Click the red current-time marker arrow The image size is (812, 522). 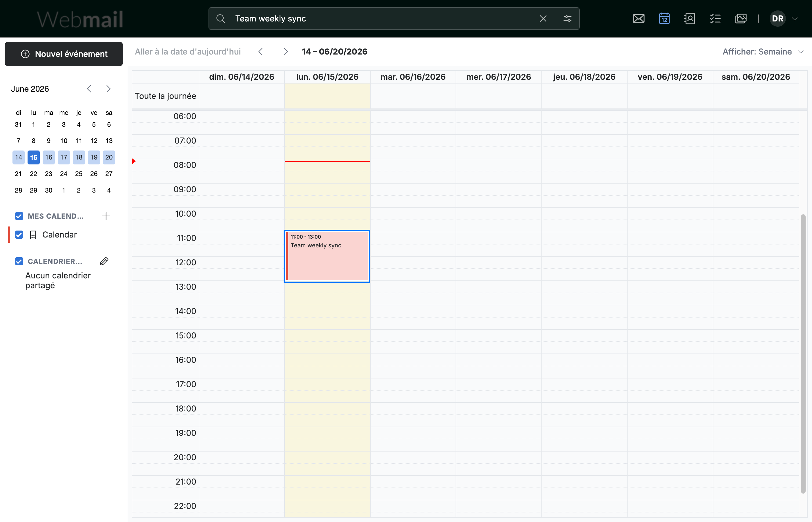point(134,161)
